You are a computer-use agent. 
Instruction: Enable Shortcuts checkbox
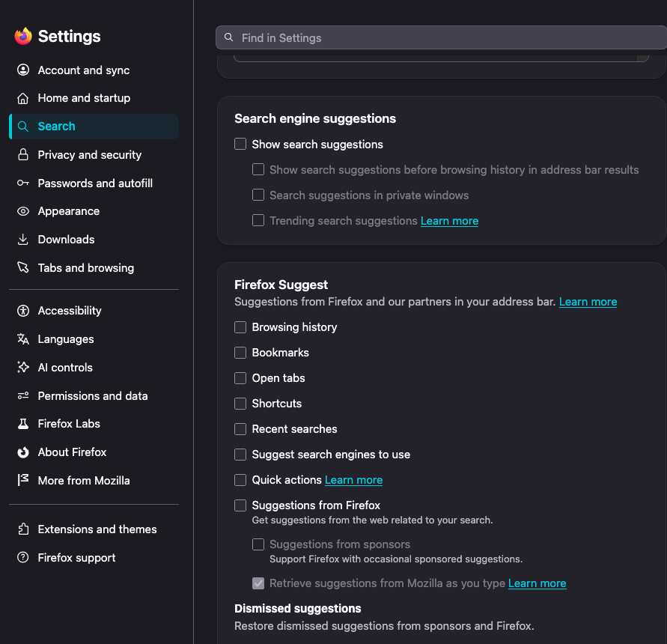240,404
